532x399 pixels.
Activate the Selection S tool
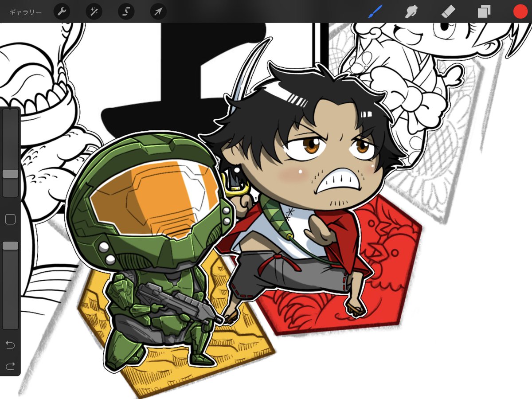click(126, 12)
